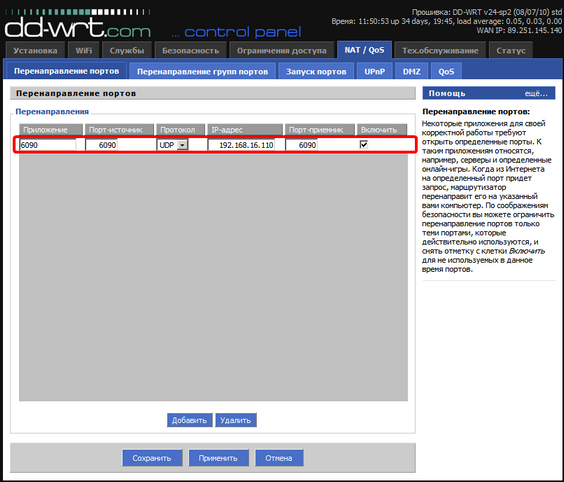Open the DMZ subtab
Image resolution: width=564 pixels, height=482 pixels.
click(411, 71)
